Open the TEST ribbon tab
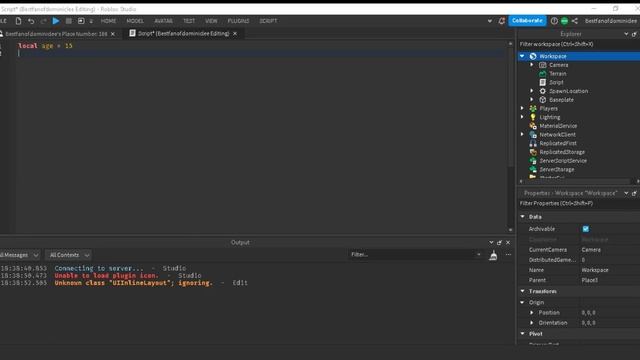 tap(189, 21)
